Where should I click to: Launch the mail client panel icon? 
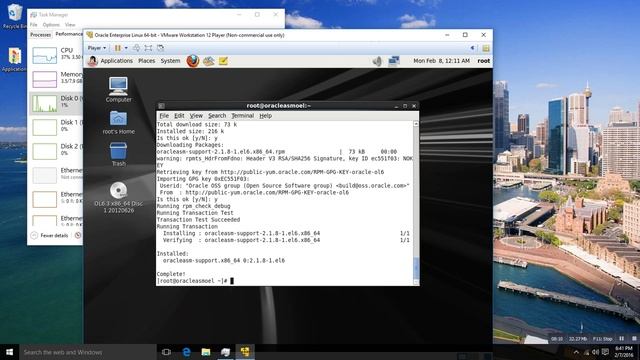click(x=209, y=61)
